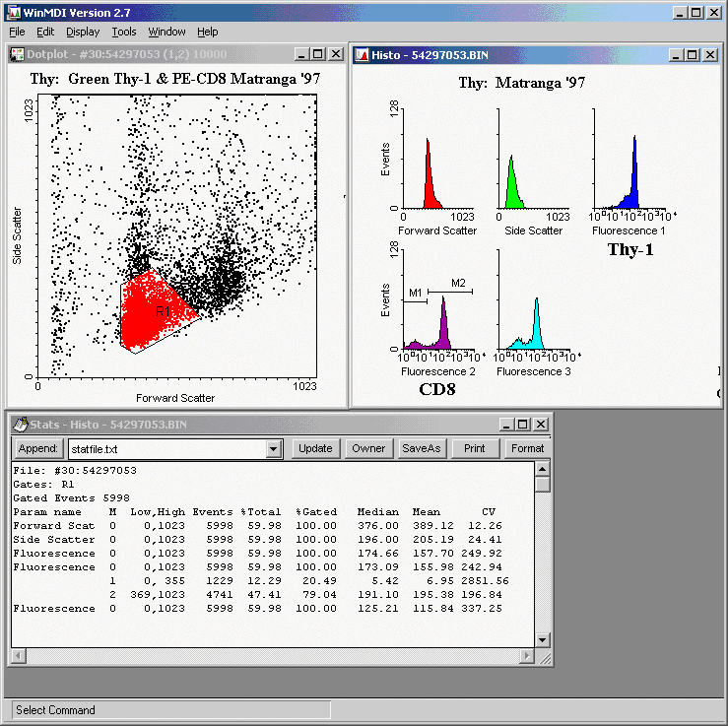Click the SaveAs button
The width and height of the screenshot is (728, 726).
(x=421, y=448)
